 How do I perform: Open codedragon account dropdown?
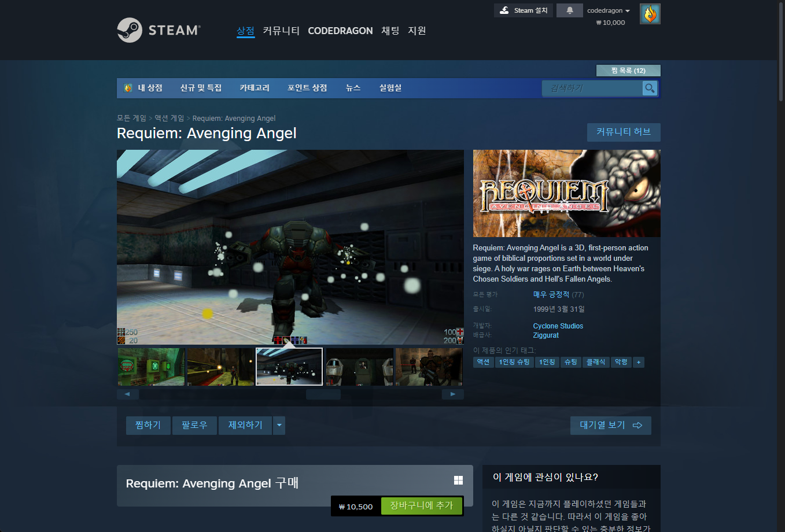[608, 10]
